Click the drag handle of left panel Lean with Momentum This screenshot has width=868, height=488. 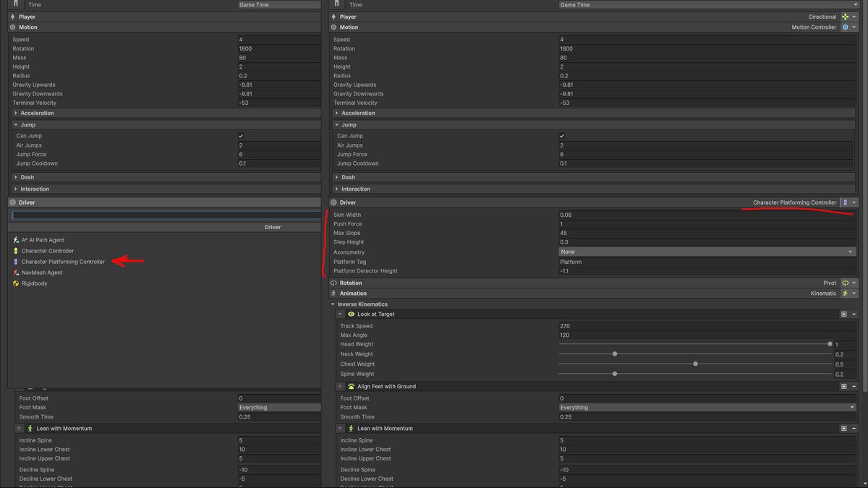19,429
